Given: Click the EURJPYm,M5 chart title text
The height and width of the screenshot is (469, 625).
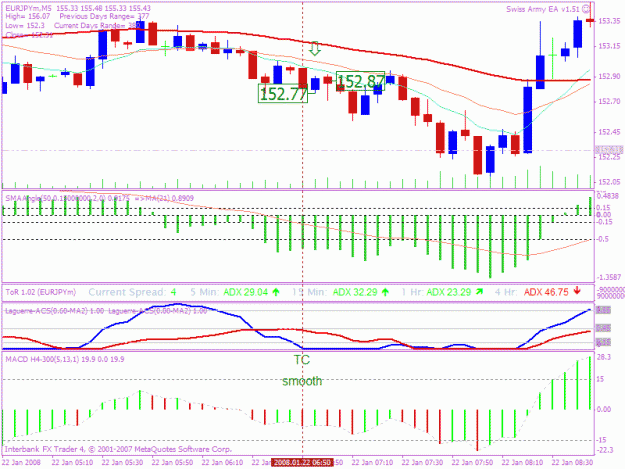Looking at the screenshot, I should click(28, 8).
